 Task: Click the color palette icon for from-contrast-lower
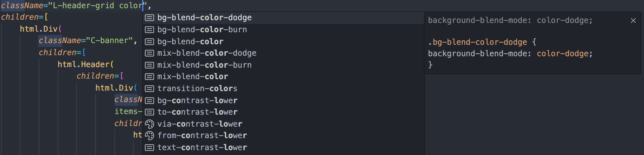tap(149, 136)
